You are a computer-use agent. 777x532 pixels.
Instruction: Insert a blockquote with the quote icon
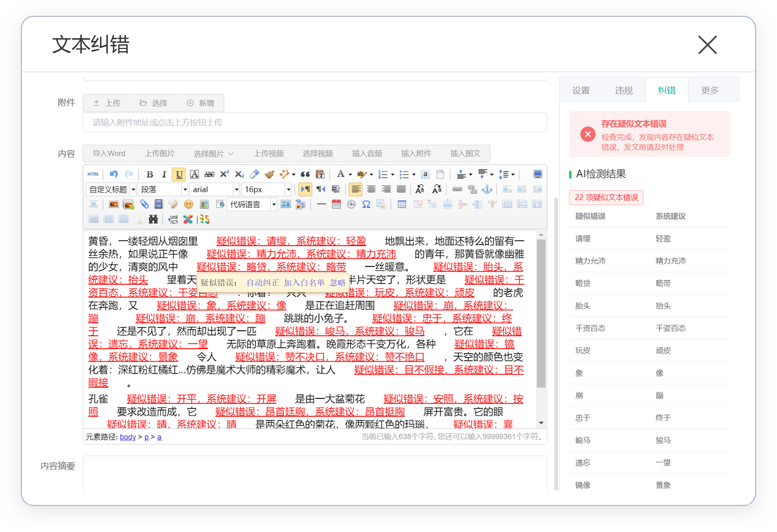click(x=305, y=174)
